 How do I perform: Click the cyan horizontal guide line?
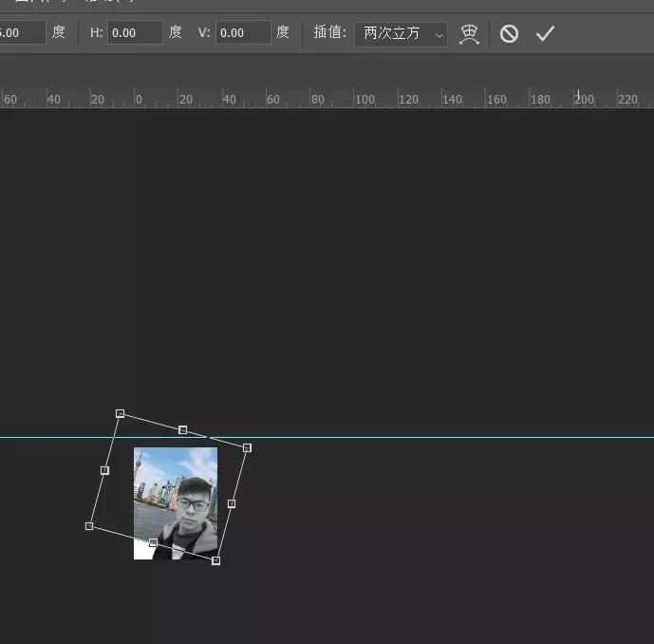point(427,438)
